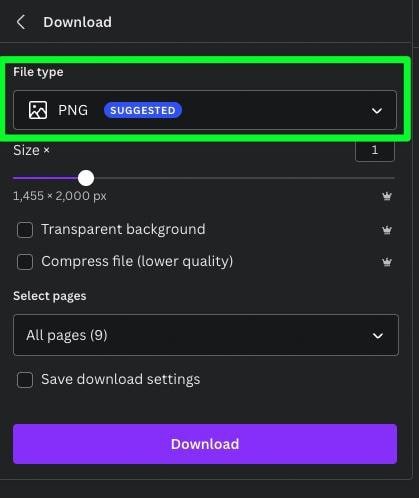
Task: Tick Save download settings checkbox
Action: (25, 380)
